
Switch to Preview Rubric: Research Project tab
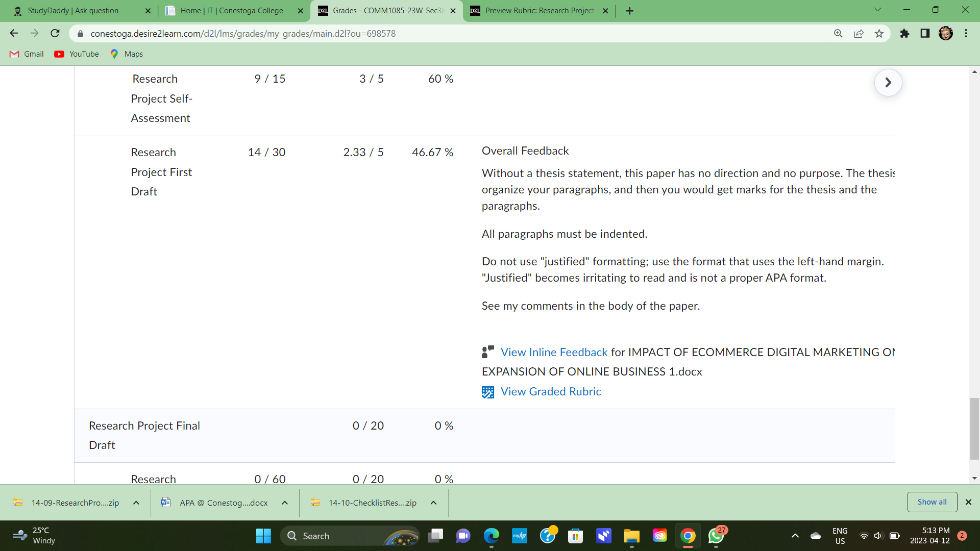[539, 11]
